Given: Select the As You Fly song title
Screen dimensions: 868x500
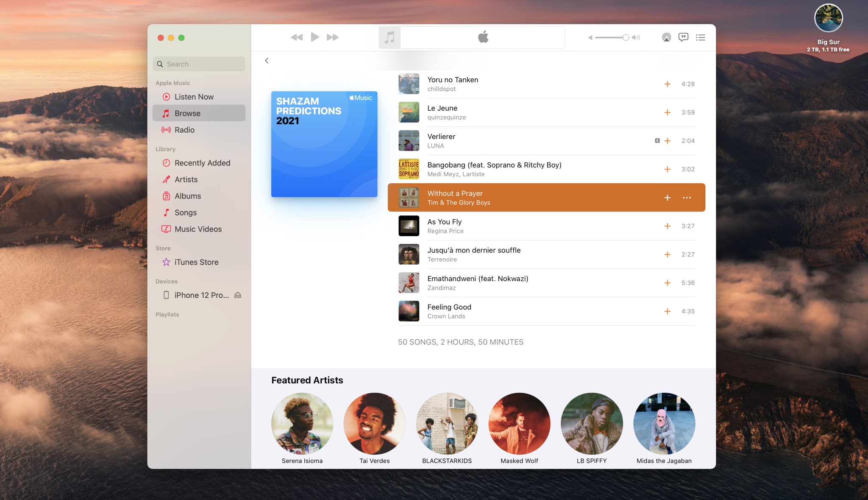Looking at the screenshot, I should click(x=444, y=222).
